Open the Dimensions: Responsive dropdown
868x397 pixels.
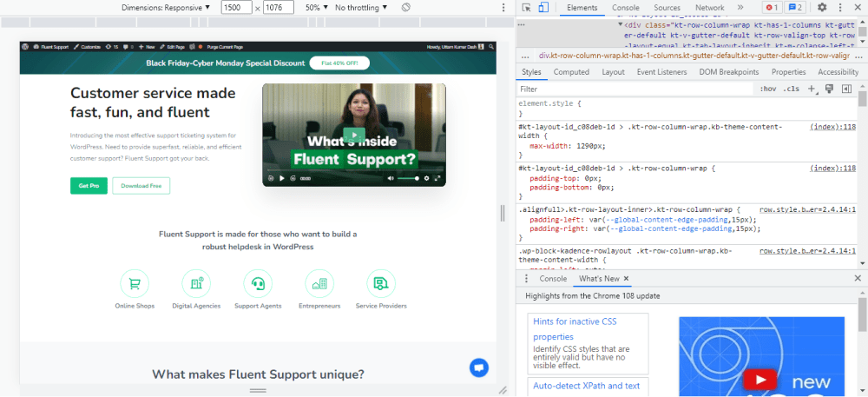point(166,8)
